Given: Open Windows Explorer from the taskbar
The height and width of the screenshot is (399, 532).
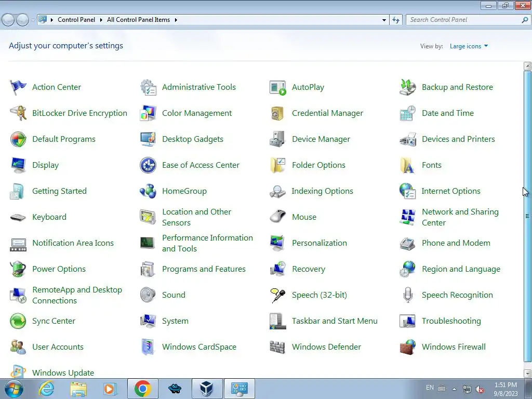Looking at the screenshot, I should pyautogui.click(x=78, y=389).
